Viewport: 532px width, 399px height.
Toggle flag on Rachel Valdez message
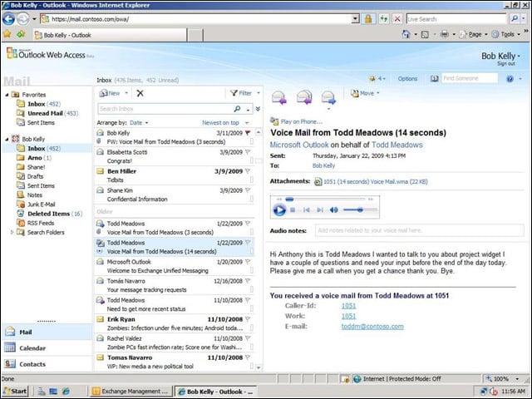(248, 338)
